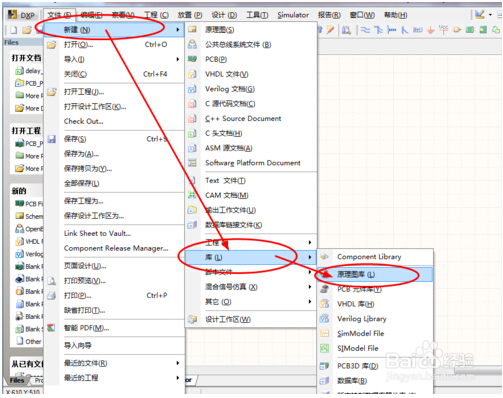Click the printer icon beside 打印(P)
The height and width of the screenshot is (398, 503).
click(x=52, y=295)
